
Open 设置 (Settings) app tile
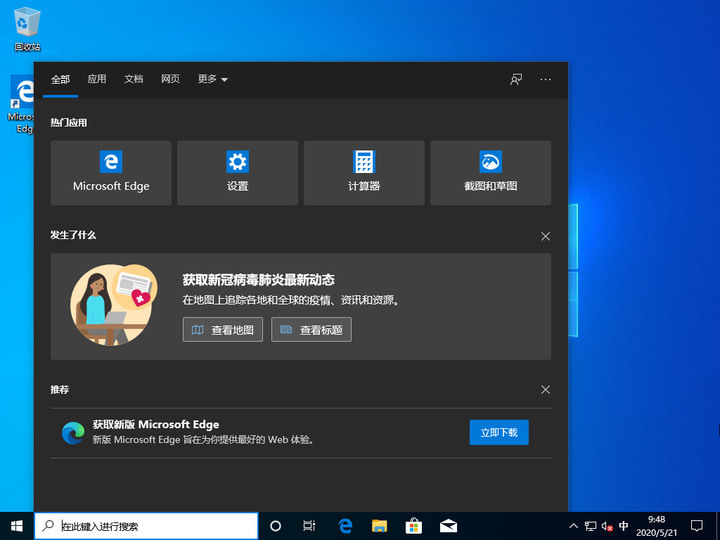(x=237, y=172)
